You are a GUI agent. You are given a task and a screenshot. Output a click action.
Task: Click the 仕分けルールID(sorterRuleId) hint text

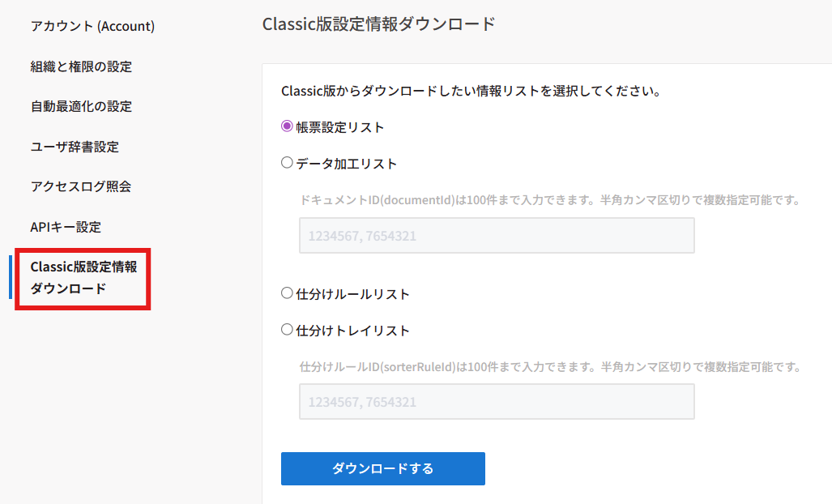click(550, 367)
